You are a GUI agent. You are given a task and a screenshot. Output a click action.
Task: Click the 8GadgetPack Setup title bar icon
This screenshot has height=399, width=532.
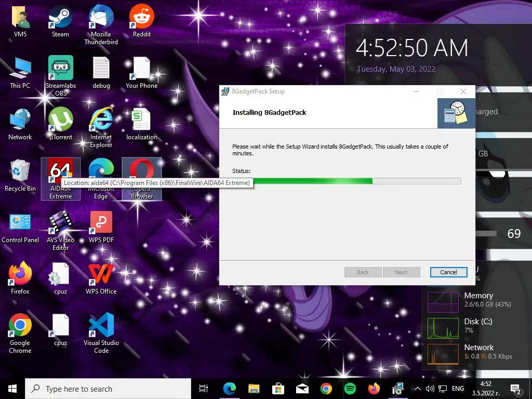click(x=225, y=91)
